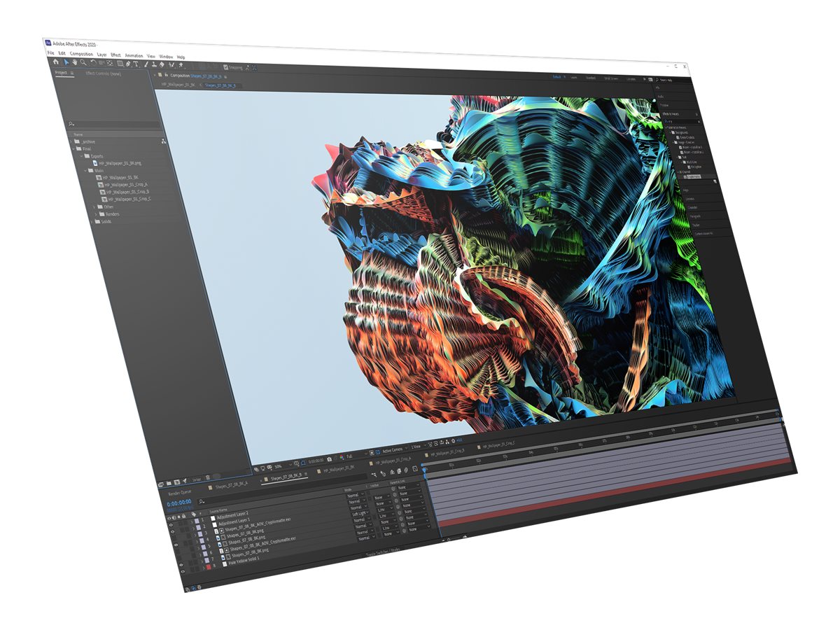Collapse the Final folder
The width and height of the screenshot is (840, 630).
tap(73, 148)
